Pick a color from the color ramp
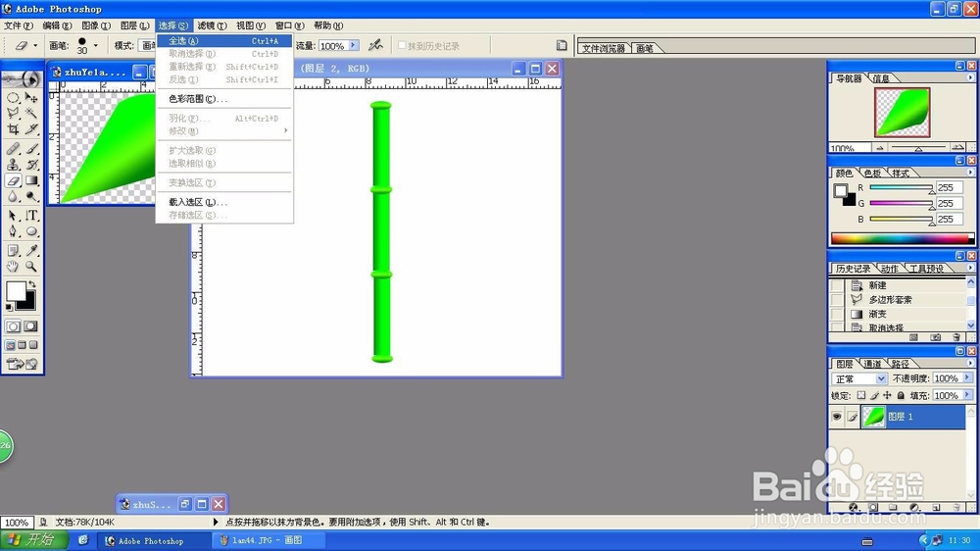980x551 pixels. (902, 238)
